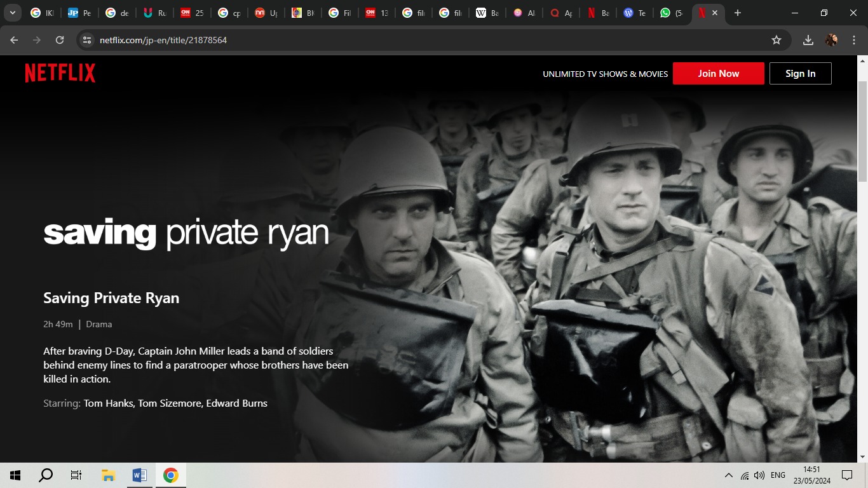
Task: Open the Windows notification center
Action: click(x=847, y=475)
